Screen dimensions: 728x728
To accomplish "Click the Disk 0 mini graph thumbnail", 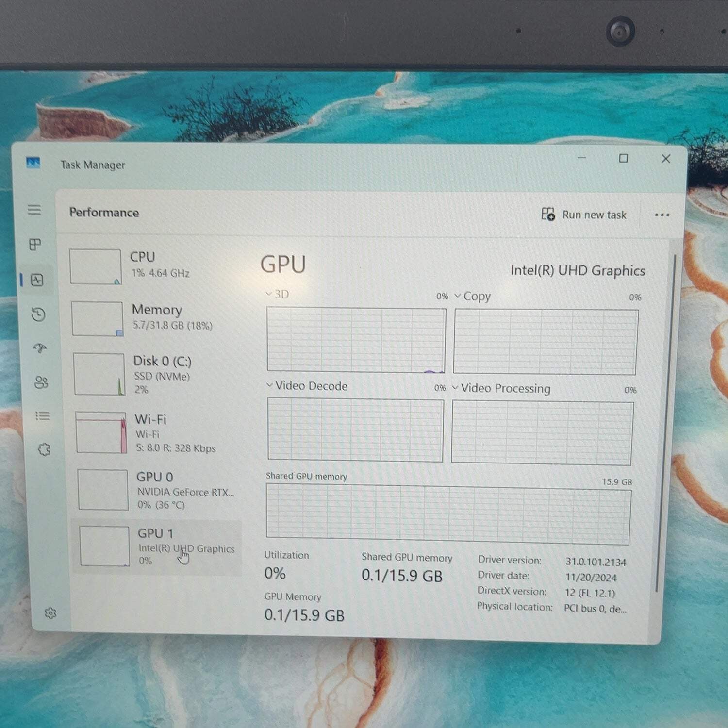I will tap(99, 374).
